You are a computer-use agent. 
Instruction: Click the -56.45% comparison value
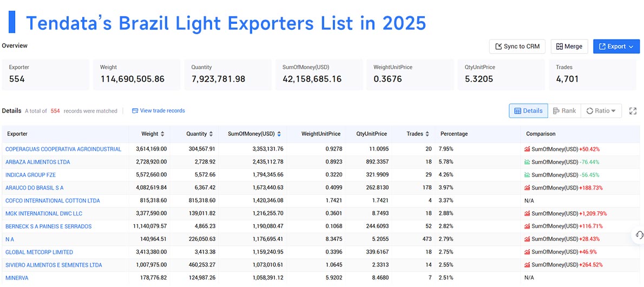pyautogui.click(x=589, y=175)
